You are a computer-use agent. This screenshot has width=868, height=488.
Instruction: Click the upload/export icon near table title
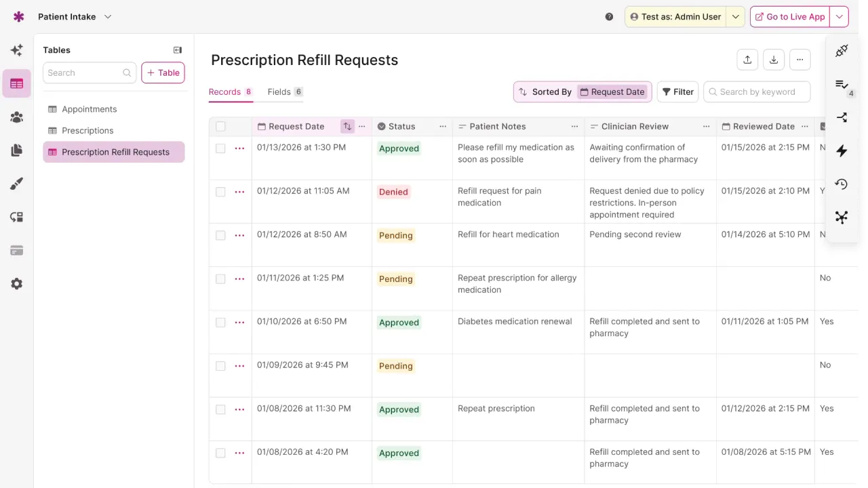pyautogui.click(x=747, y=60)
